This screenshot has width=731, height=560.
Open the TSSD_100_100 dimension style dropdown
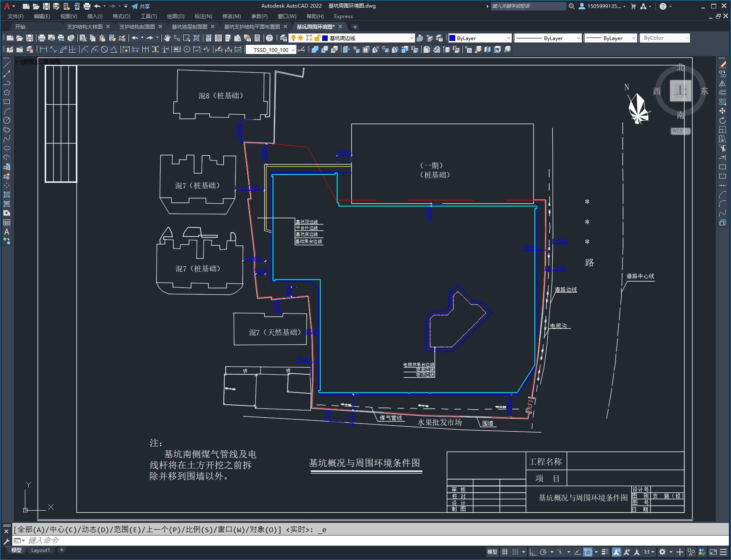pyautogui.click(x=271, y=50)
